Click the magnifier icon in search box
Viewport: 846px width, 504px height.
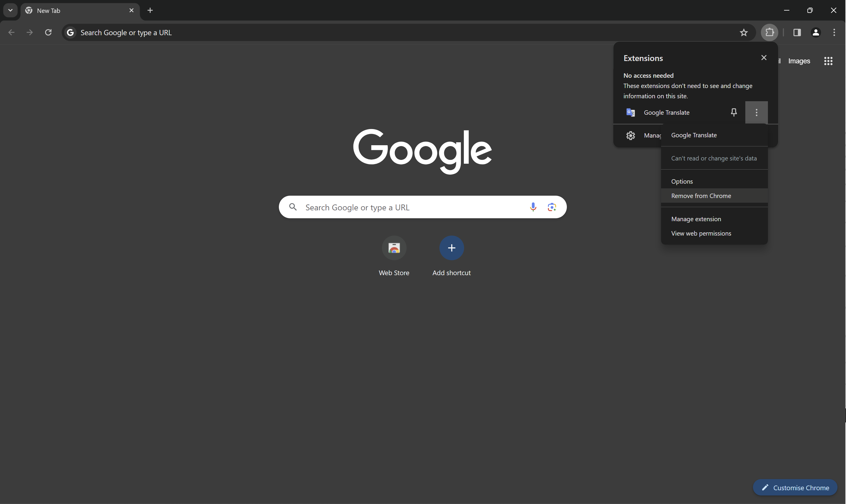pos(293,207)
